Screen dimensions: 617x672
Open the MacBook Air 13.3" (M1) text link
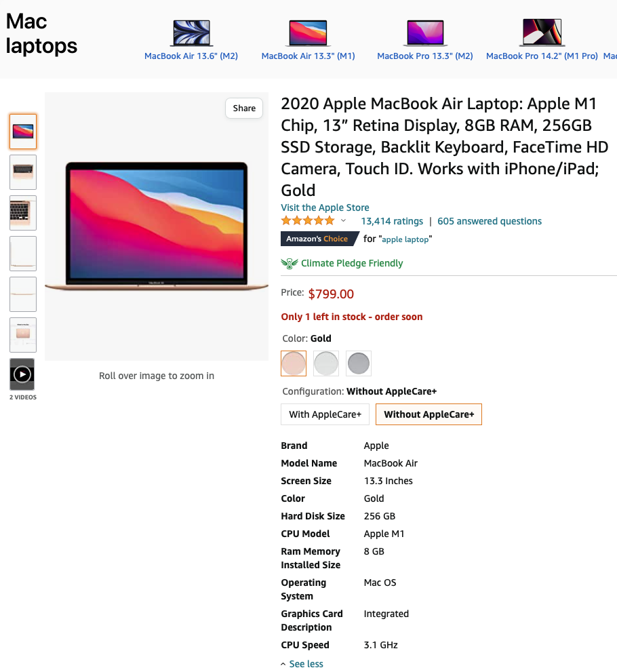[308, 56]
